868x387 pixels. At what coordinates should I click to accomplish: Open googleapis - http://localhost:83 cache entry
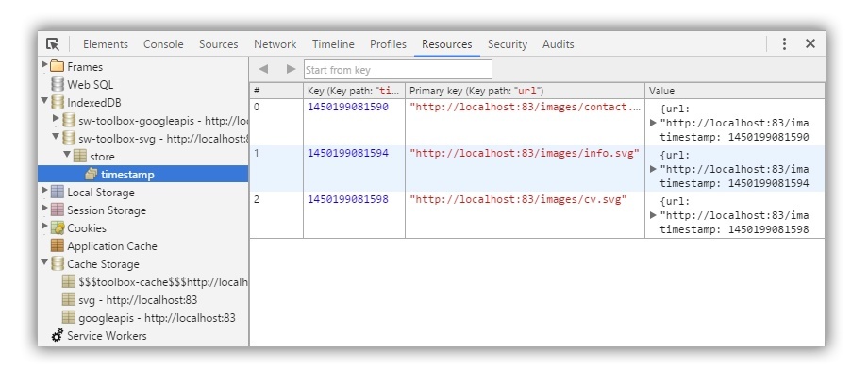[157, 318]
